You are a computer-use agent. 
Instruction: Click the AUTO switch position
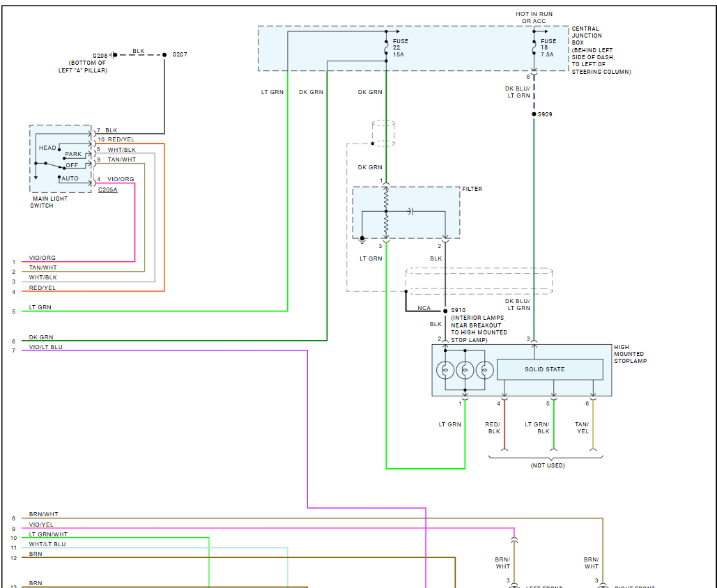tap(70, 178)
